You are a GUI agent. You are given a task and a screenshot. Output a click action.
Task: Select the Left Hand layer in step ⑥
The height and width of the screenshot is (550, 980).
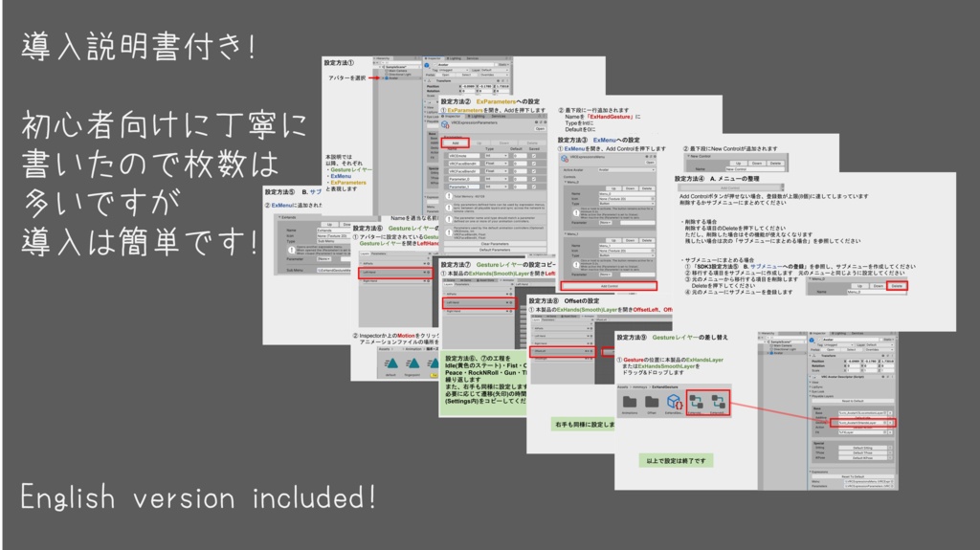395,273
